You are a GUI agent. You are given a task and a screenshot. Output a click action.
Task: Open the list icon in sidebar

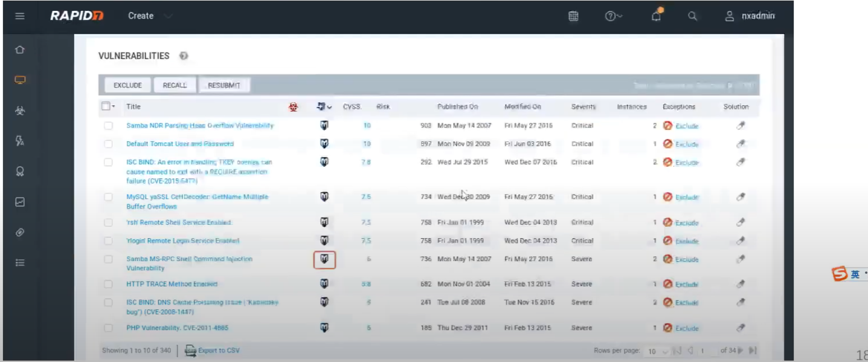[20, 263]
